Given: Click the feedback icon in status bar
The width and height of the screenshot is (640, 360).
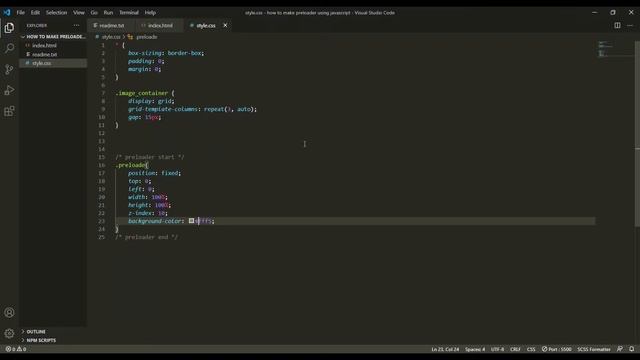Looking at the screenshot, I should click(620, 349).
